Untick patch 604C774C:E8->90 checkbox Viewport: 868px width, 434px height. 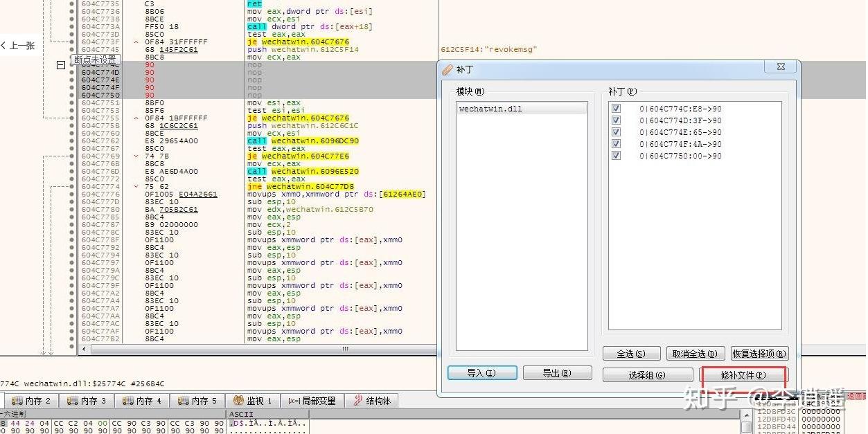pos(617,109)
